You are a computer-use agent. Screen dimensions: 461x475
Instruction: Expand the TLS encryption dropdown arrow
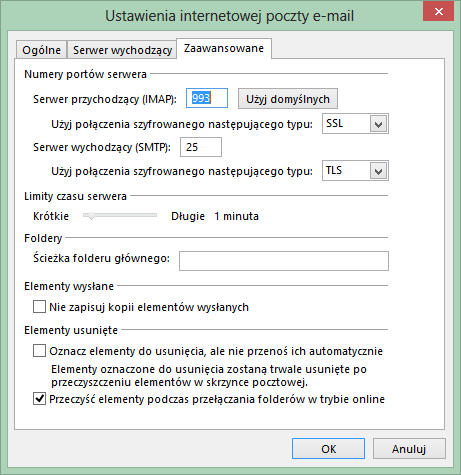tap(378, 171)
